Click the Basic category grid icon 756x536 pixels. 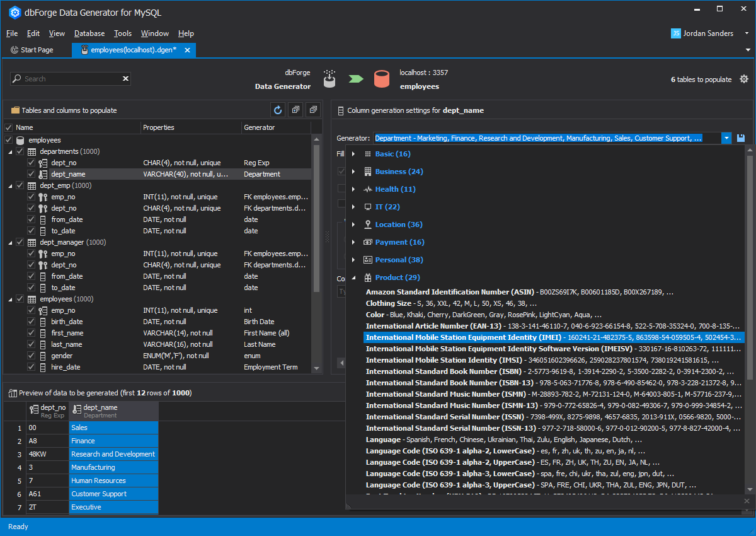coord(368,154)
